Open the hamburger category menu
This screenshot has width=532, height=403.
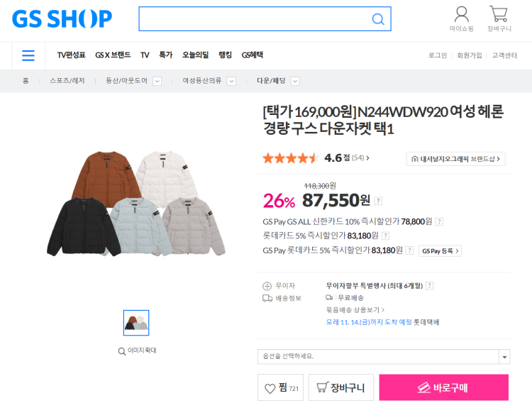click(x=28, y=55)
